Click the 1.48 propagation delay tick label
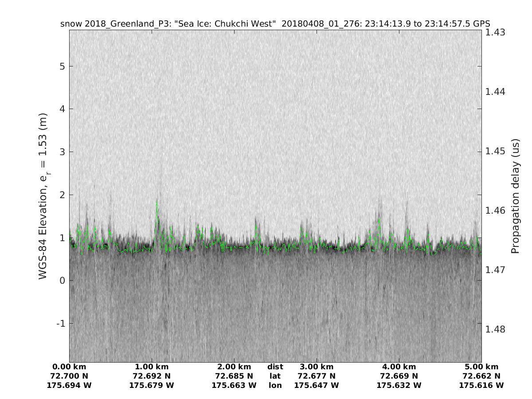Screen dimensions: 532x399 pos(495,329)
